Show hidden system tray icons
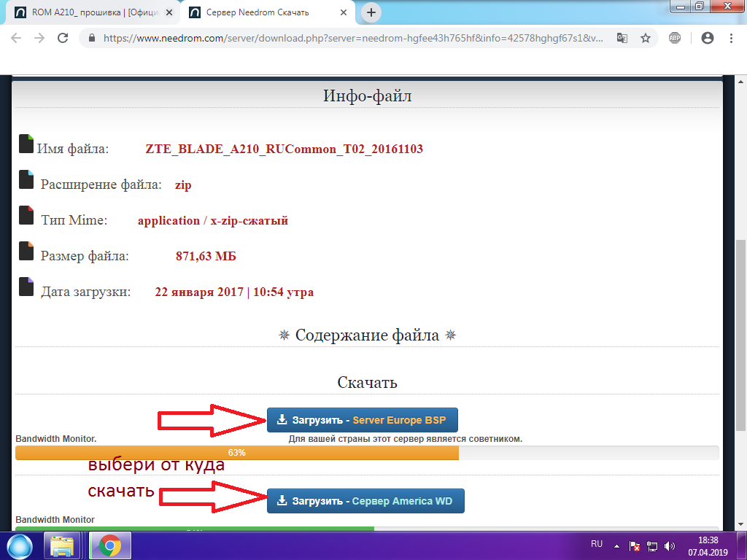This screenshot has width=747, height=560. (x=618, y=545)
